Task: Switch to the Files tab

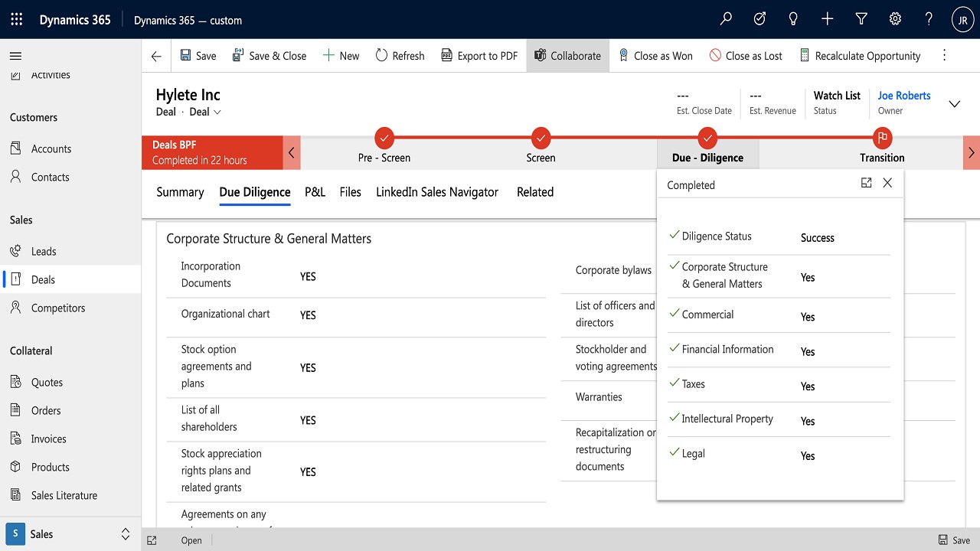Action: 350,192
